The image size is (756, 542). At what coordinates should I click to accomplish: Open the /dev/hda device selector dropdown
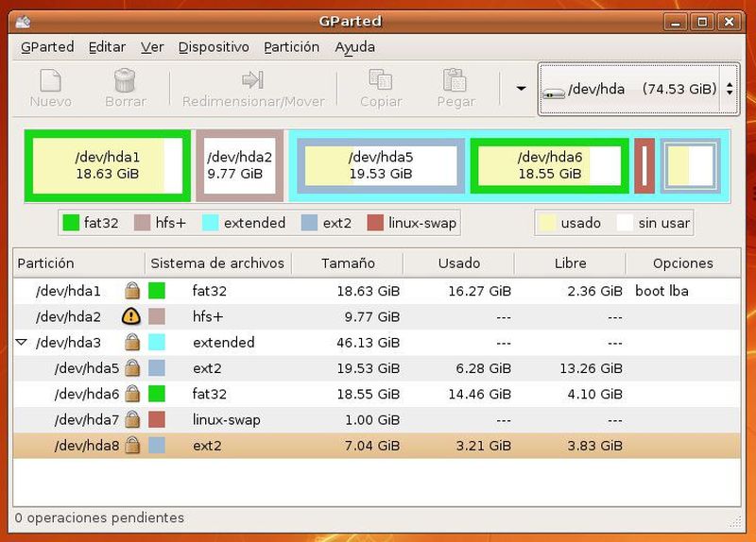click(x=637, y=90)
